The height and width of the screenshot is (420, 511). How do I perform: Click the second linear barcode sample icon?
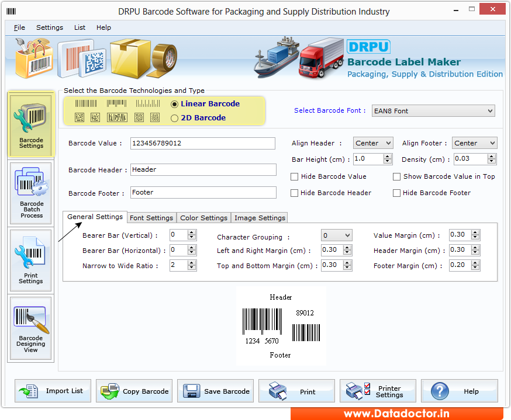tap(116, 103)
